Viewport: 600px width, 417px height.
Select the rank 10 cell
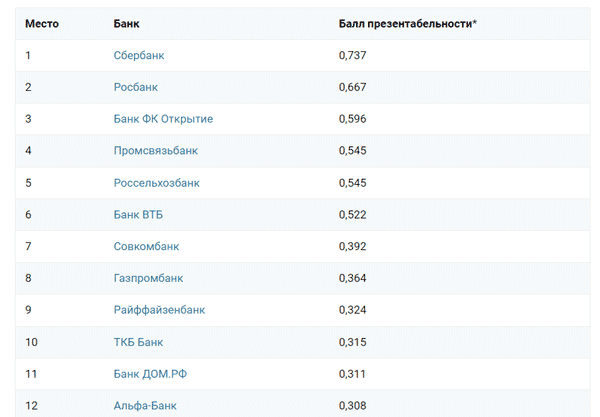point(32,342)
